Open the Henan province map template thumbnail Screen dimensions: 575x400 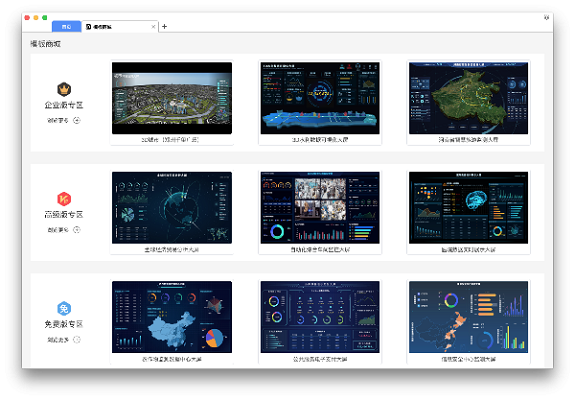468,98
